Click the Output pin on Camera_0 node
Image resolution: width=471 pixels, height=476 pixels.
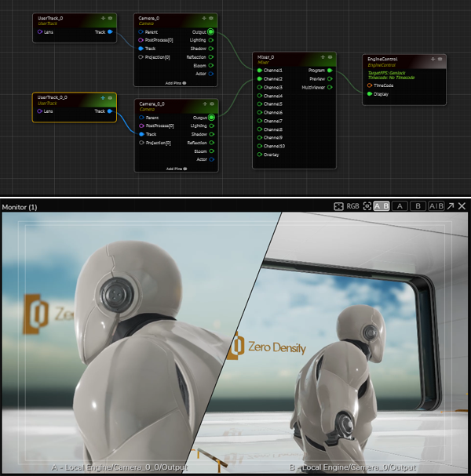[x=211, y=31]
